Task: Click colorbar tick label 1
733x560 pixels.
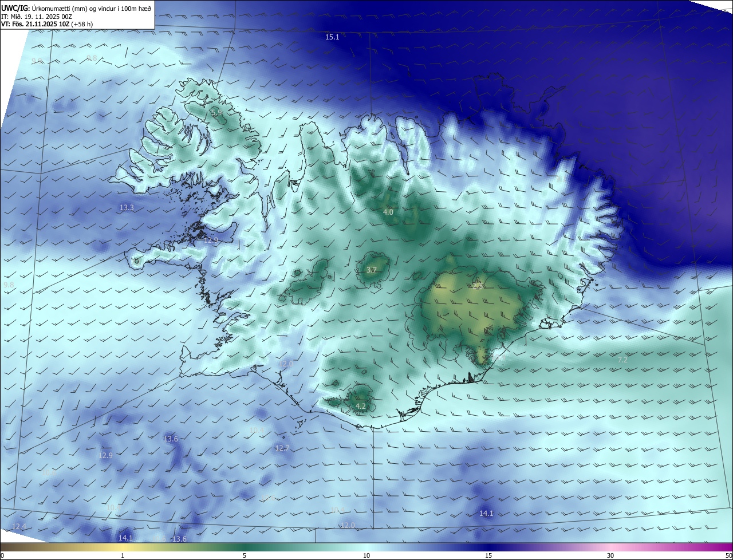Action: tap(123, 555)
